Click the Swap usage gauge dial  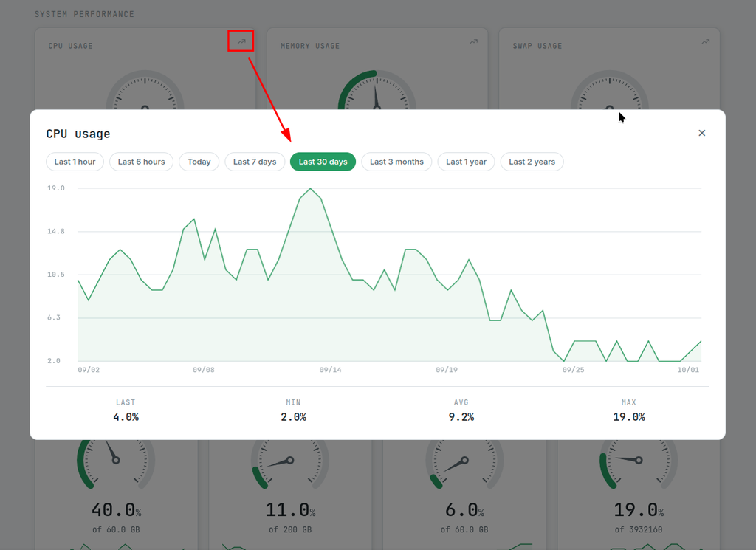[x=609, y=90]
